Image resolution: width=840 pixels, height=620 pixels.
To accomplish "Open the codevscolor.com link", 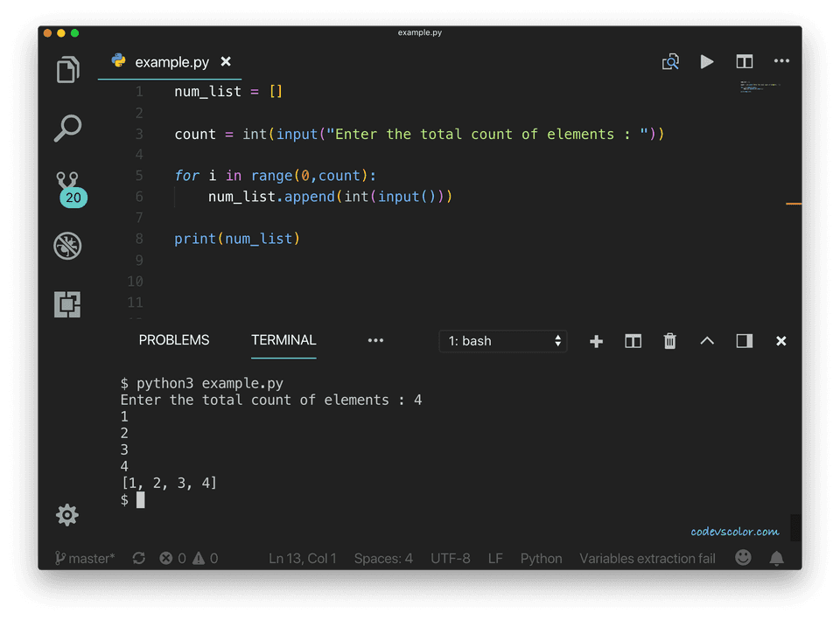I will coord(733,531).
